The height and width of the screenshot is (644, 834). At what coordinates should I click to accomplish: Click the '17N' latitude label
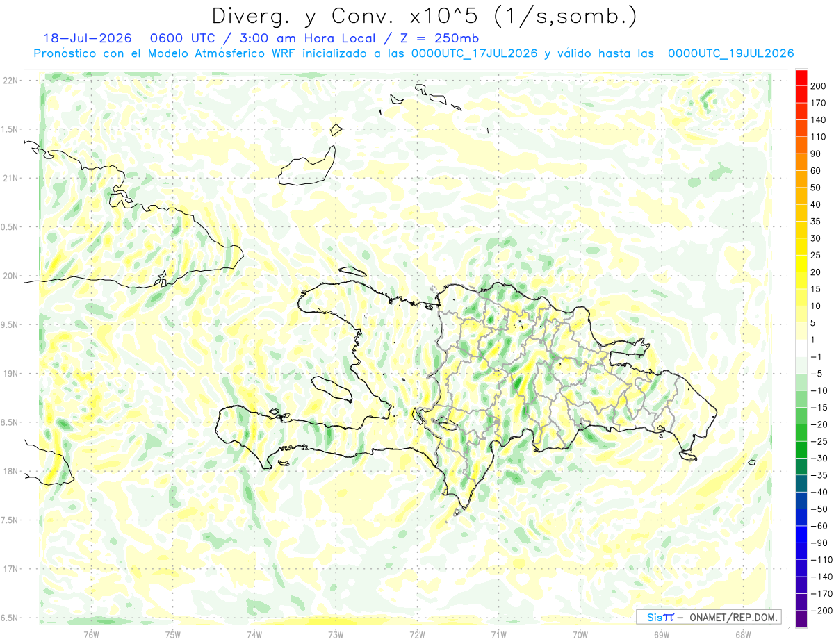(x=10, y=569)
